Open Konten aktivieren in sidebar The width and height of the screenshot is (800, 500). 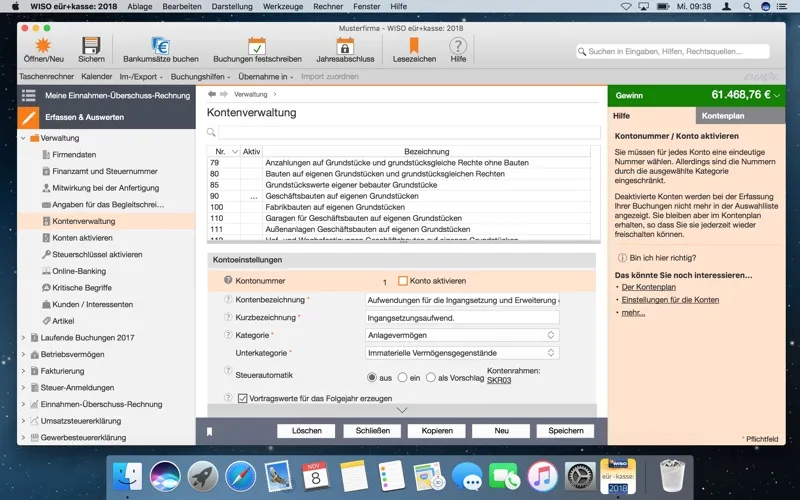click(82, 238)
